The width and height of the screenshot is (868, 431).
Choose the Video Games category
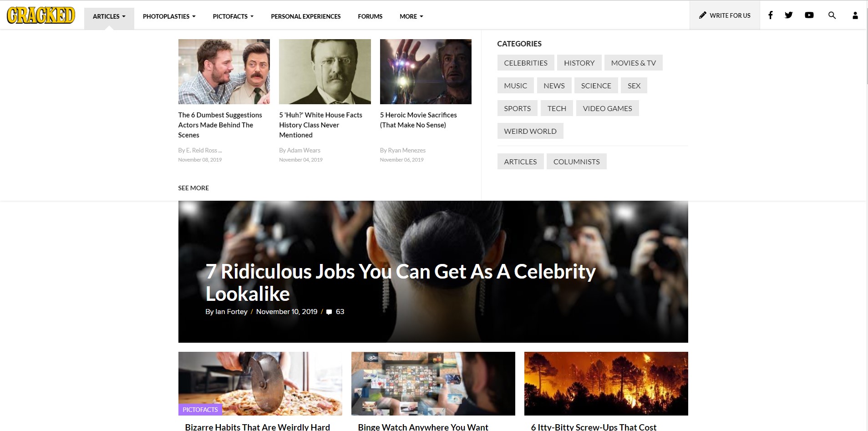(x=607, y=108)
